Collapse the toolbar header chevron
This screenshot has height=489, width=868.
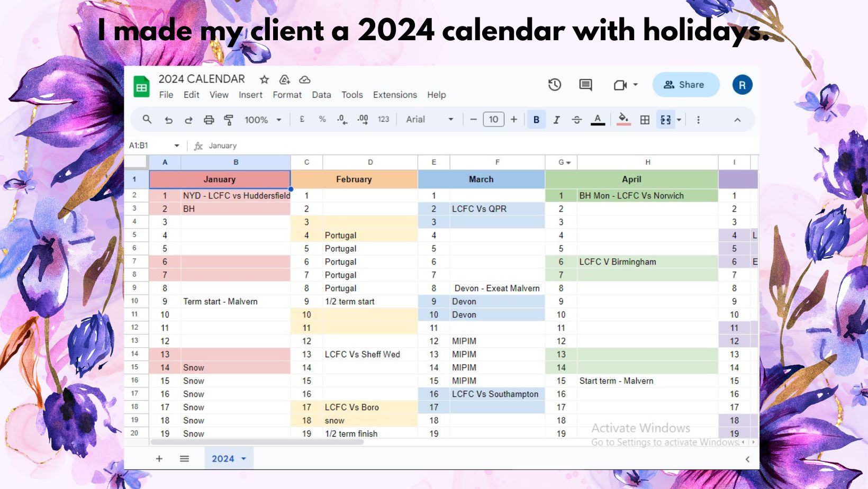pyautogui.click(x=737, y=120)
